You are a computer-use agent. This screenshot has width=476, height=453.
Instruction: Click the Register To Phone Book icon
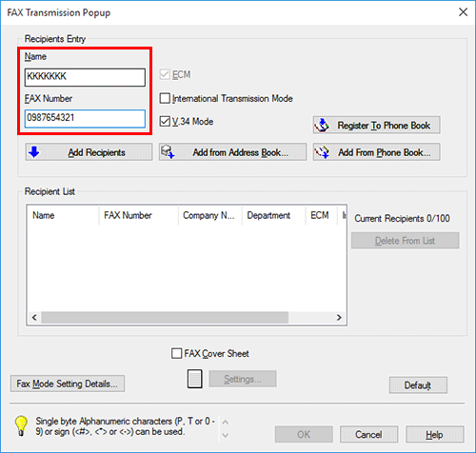(322, 126)
